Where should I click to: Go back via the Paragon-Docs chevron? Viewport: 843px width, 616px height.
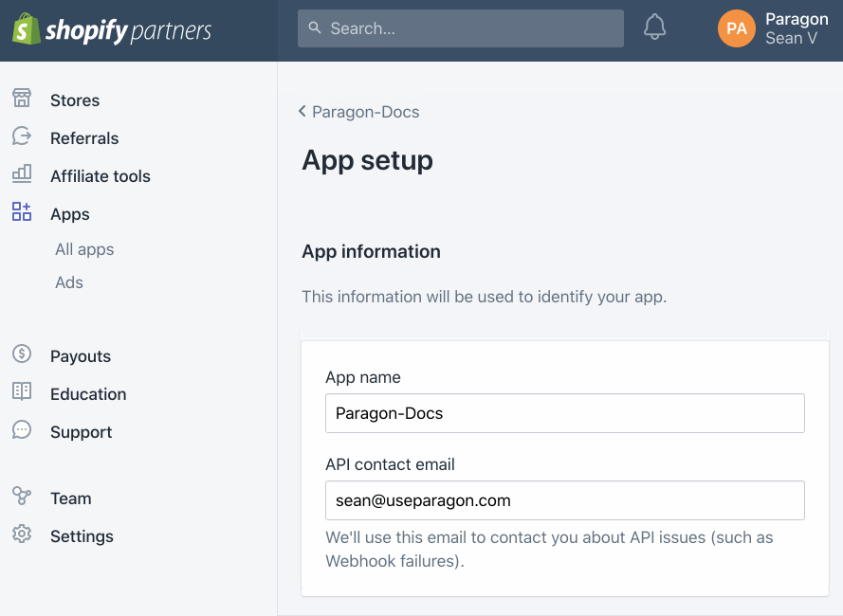302,111
